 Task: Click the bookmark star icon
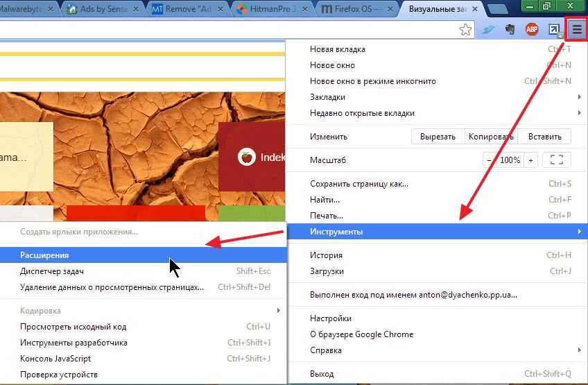pyautogui.click(x=466, y=30)
